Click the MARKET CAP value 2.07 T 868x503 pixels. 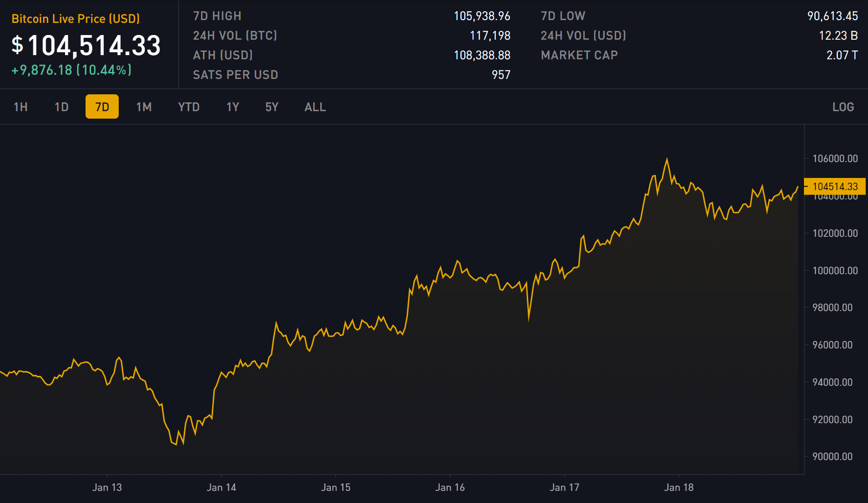(842, 55)
